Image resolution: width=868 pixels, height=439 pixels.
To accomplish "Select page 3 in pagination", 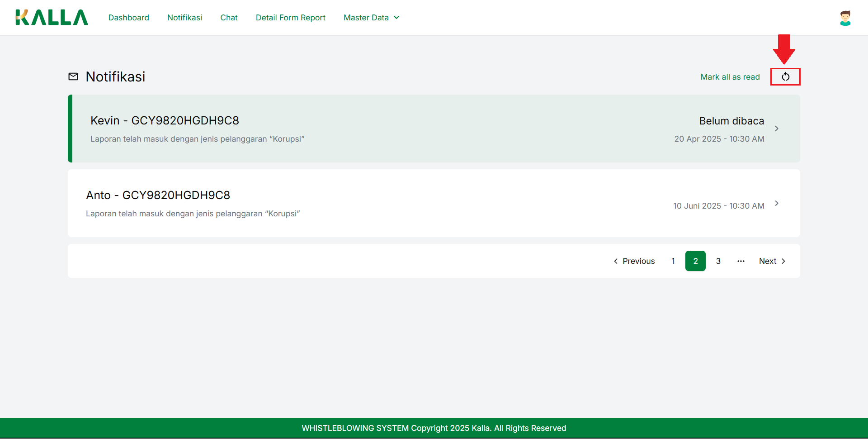I will (718, 261).
